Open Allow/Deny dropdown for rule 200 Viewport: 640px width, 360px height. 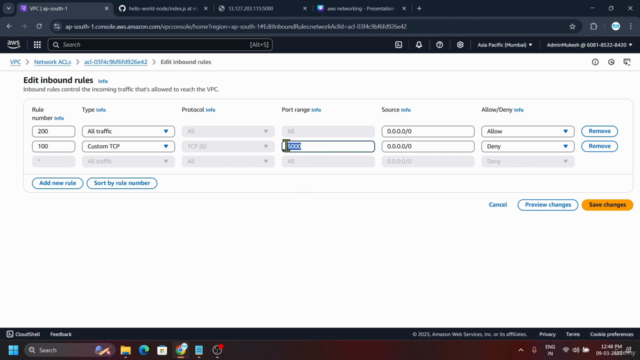tap(527, 131)
